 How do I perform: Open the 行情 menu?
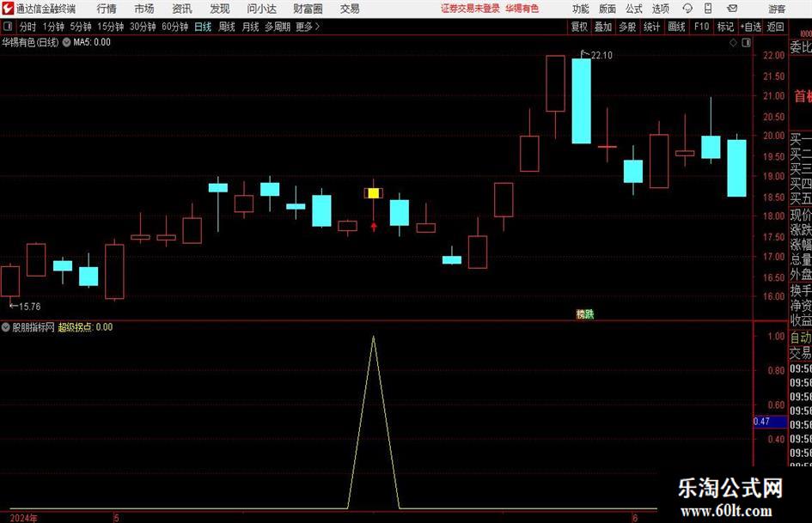[x=107, y=9]
